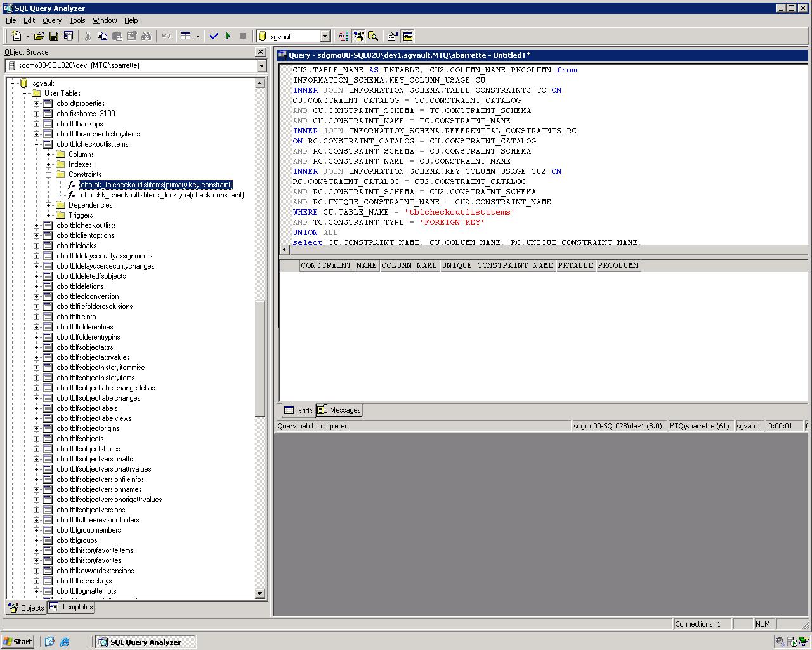Click the SQL Query Analyzer taskbar button
Viewport: 812px width, 650px height.
tap(146, 642)
